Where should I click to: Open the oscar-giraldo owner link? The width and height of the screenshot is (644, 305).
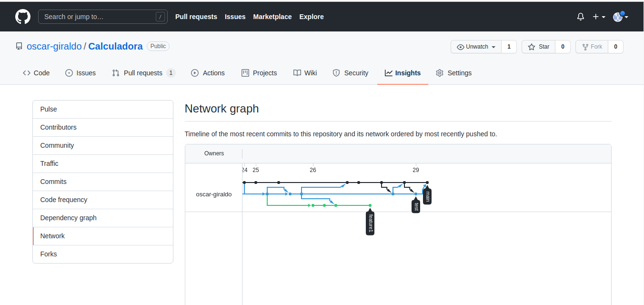[54, 46]
